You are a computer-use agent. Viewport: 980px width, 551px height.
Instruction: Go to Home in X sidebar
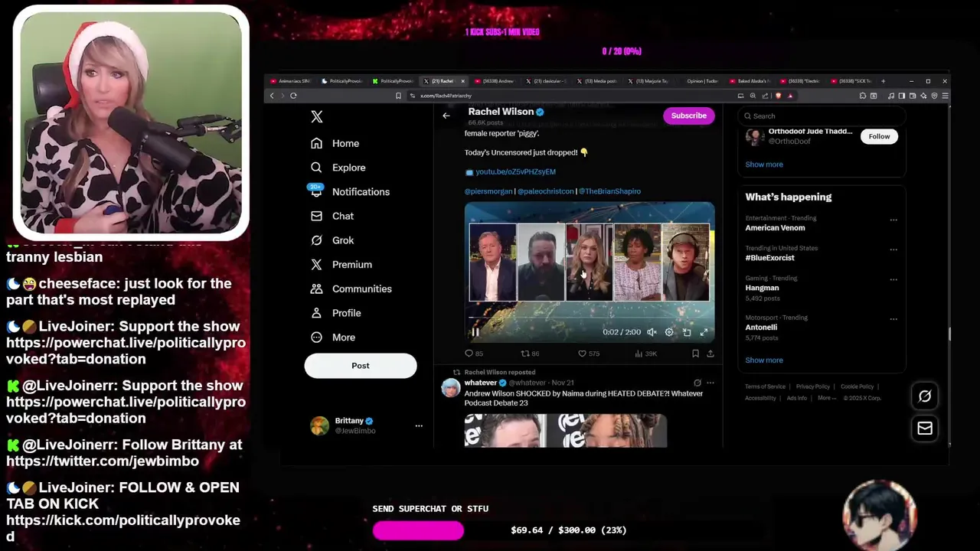335,143
